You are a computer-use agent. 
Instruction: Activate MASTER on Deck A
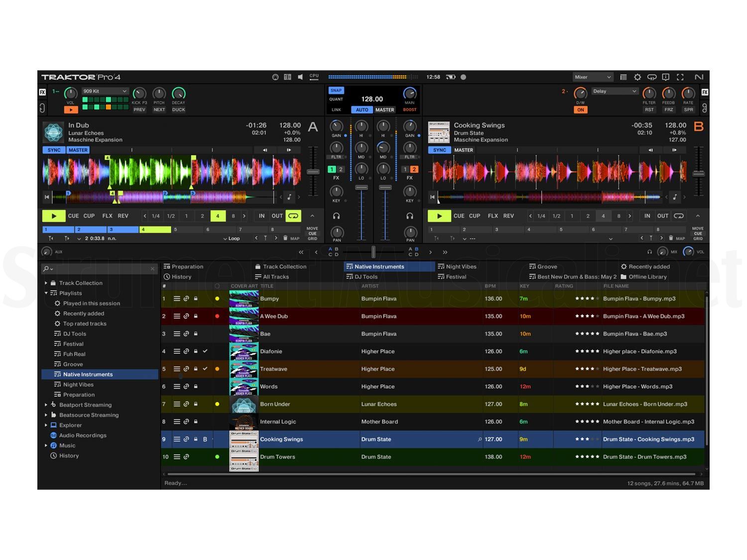pos(78,150)
